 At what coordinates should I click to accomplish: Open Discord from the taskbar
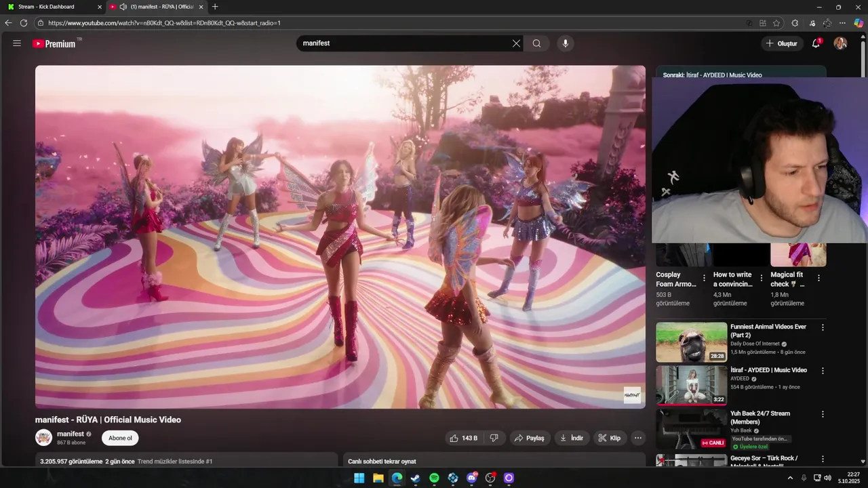point(472,478)
